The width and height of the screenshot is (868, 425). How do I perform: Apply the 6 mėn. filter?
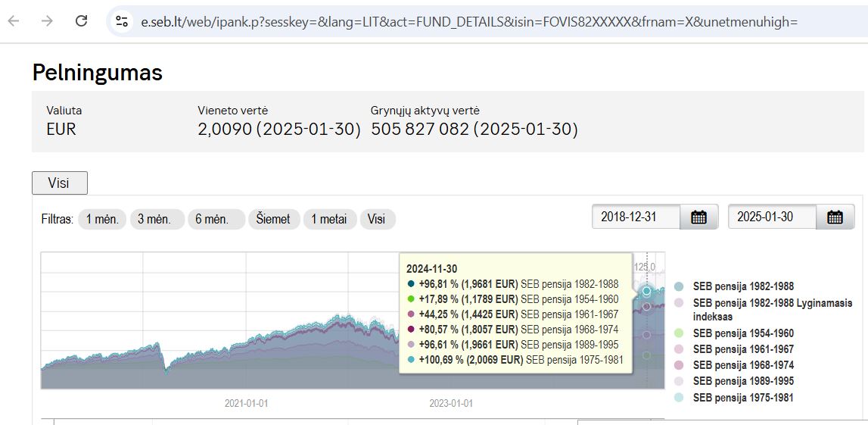click(216, 219)
